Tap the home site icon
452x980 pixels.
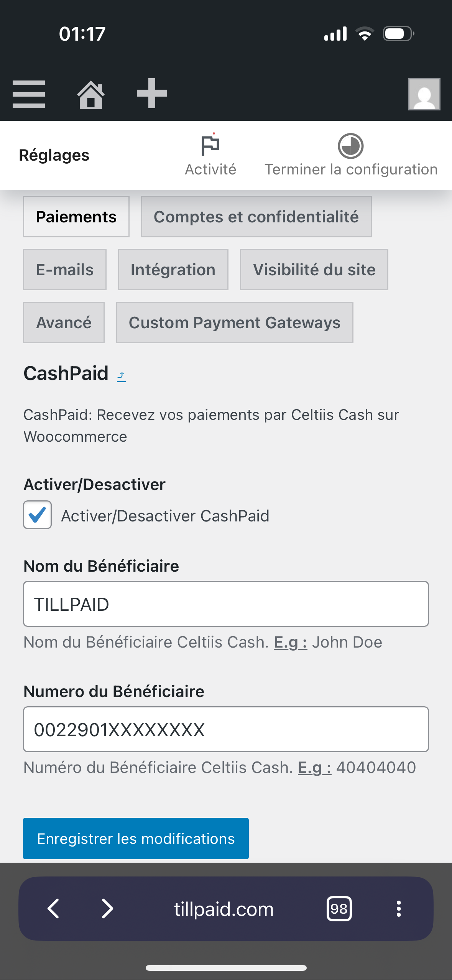[91, 94]
